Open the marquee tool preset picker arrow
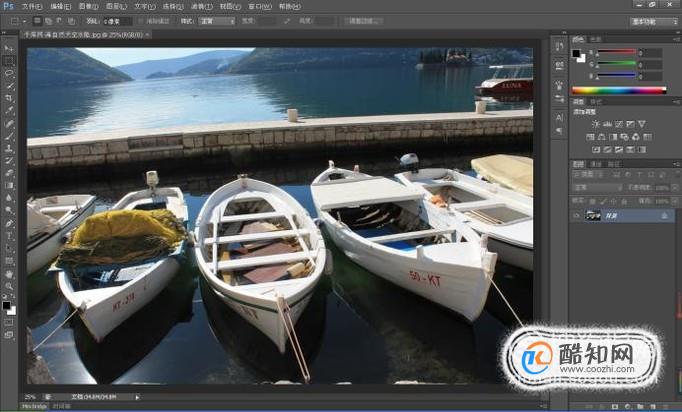The height and width of the screenshot is (412, 682). (24, 21)
